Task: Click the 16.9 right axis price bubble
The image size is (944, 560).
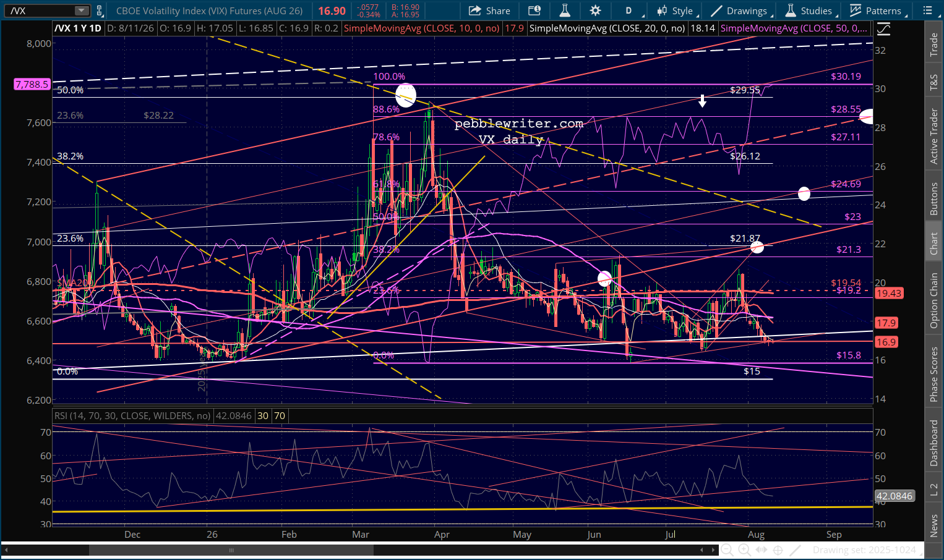Action: point(886,342)
